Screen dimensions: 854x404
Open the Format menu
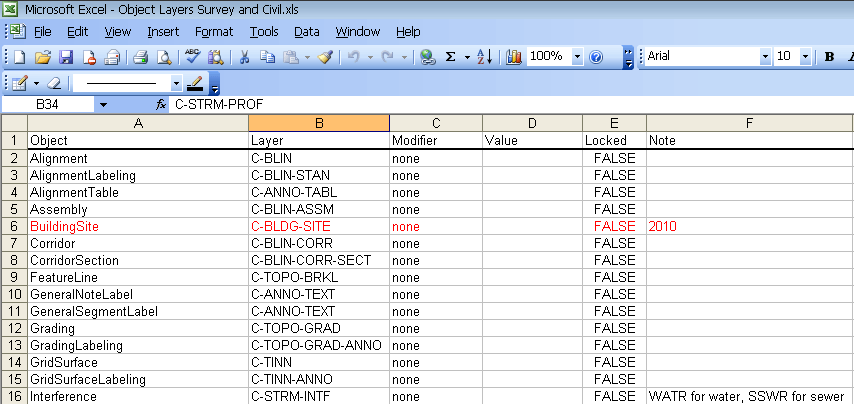click(214, 32)
